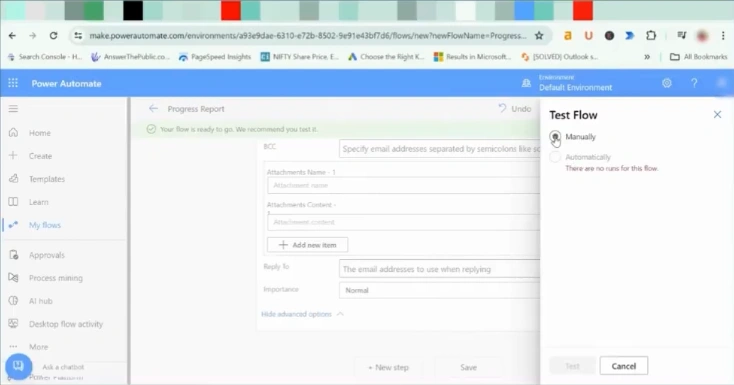Open the Choose the Right K... bookmark

(x=386, y=57)
